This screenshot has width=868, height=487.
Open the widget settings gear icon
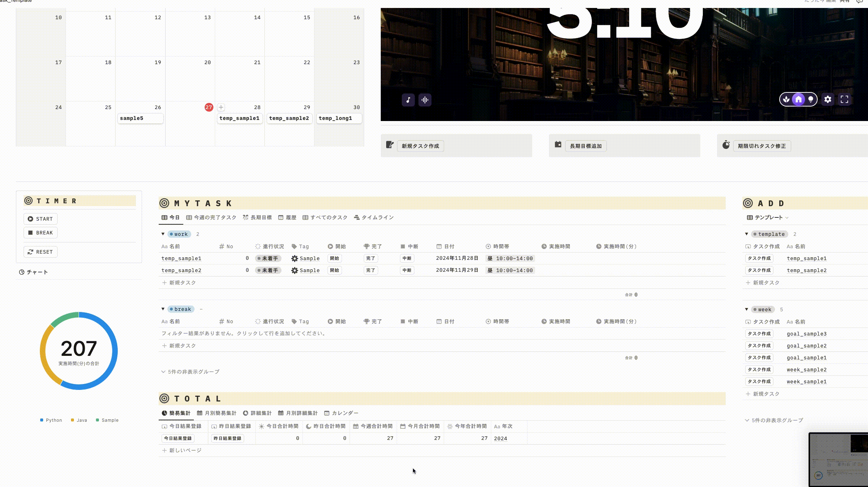point(828,99)
